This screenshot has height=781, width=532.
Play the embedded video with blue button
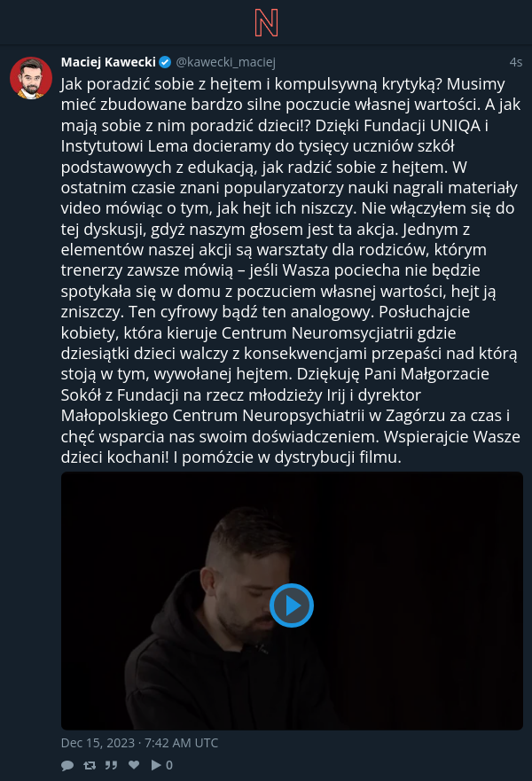[x=292, y=605]
